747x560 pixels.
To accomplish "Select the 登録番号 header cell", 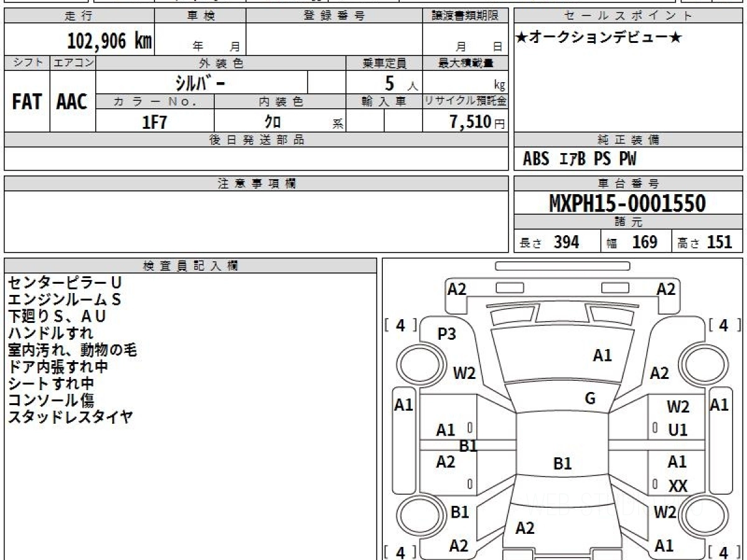I will click(334, 16).
